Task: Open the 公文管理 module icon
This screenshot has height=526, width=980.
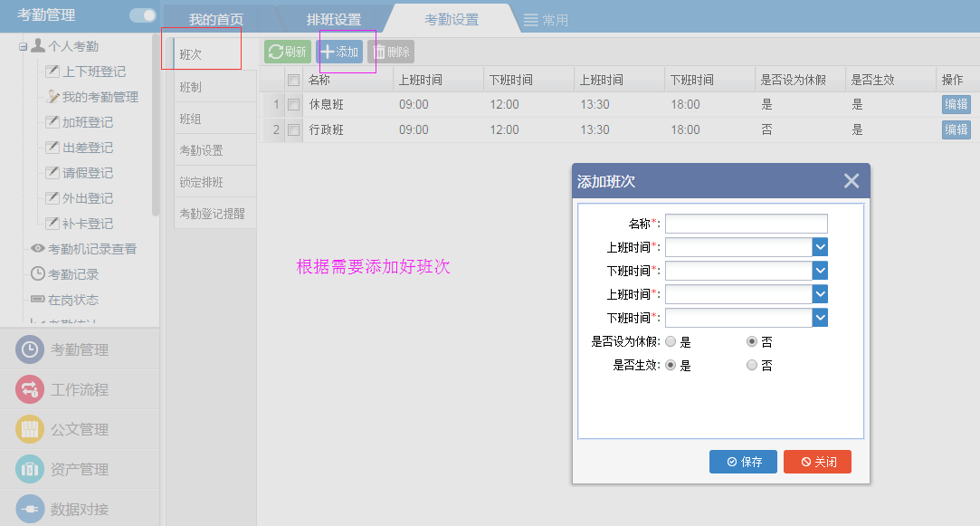Action: 29,430
